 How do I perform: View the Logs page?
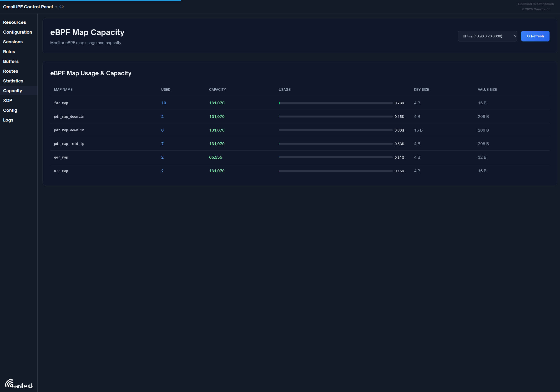point(8,120)
